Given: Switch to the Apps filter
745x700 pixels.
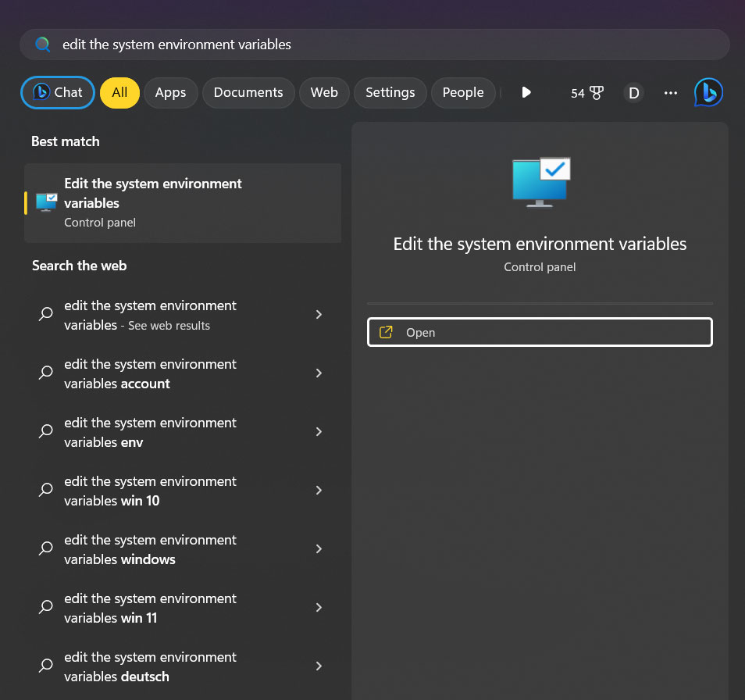Looking at the screenshot, I should (x=170, y=92).
